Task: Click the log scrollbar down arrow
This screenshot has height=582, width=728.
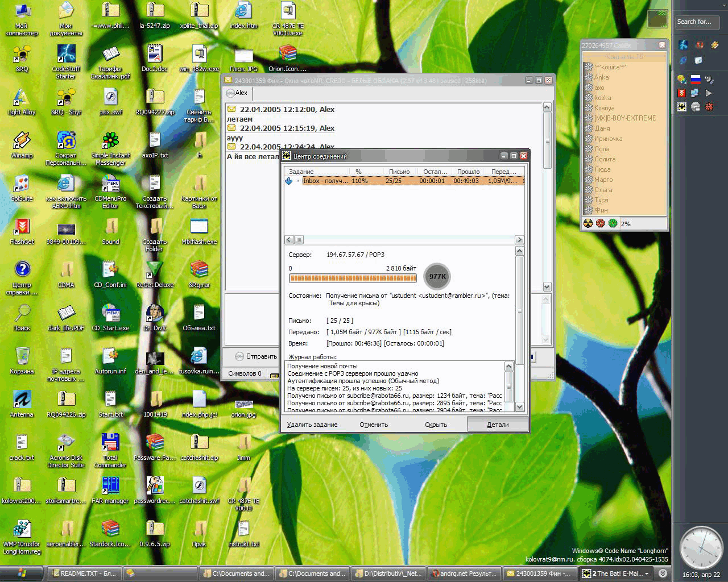Action: [509, 407]
